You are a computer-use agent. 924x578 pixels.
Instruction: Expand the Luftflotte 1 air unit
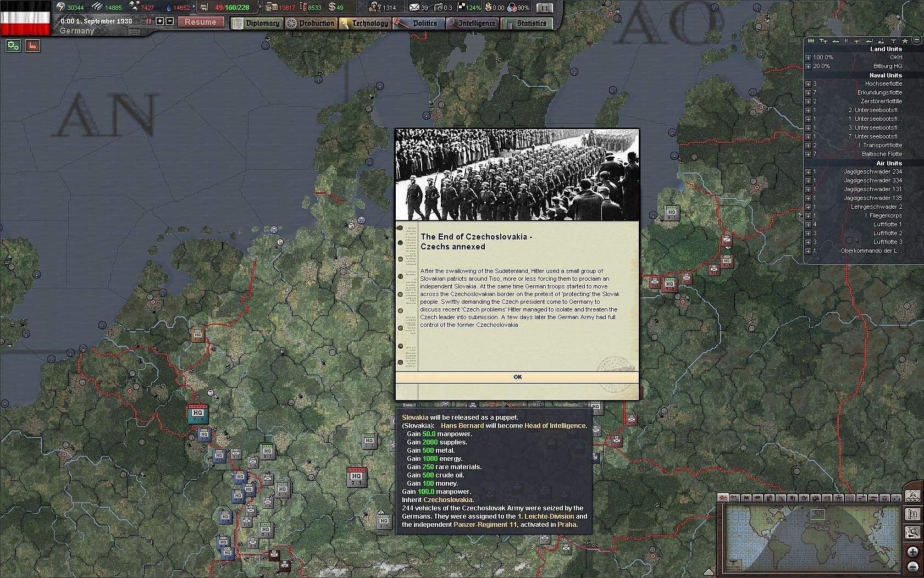808,225
